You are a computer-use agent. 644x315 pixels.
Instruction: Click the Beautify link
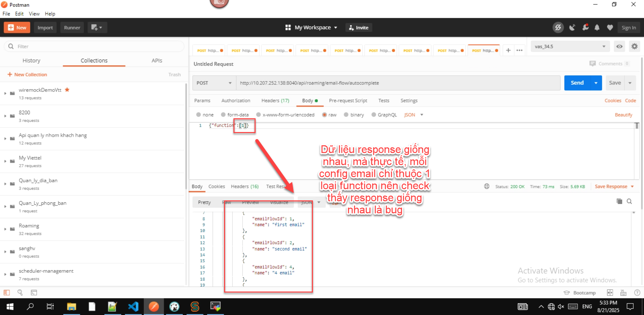623,115
